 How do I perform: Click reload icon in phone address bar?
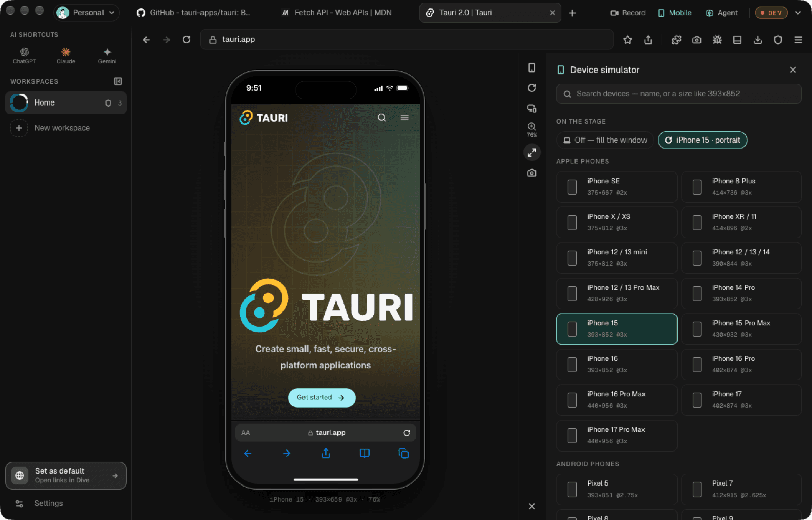click(407, 433)
